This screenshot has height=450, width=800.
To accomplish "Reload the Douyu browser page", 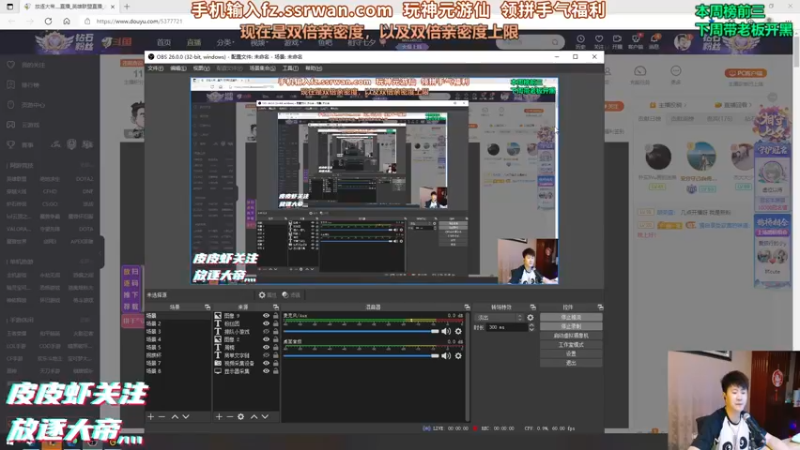I will (x=48, y=21).
